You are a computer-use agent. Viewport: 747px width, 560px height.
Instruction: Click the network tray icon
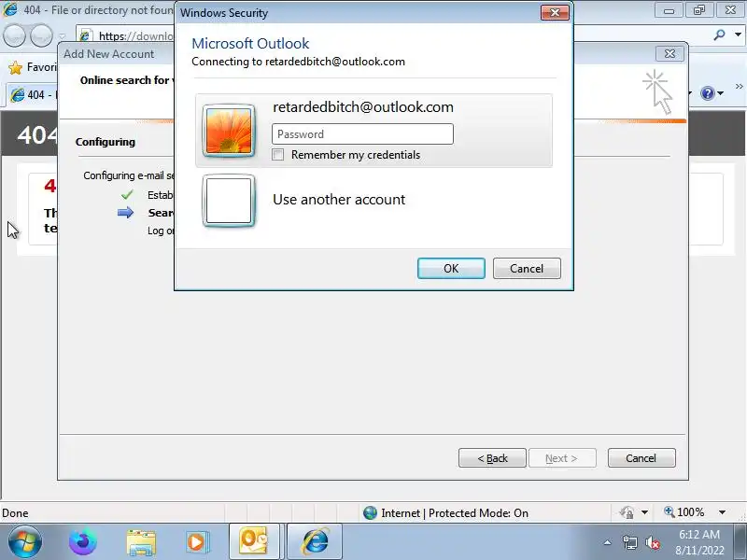tap(629, 542)
